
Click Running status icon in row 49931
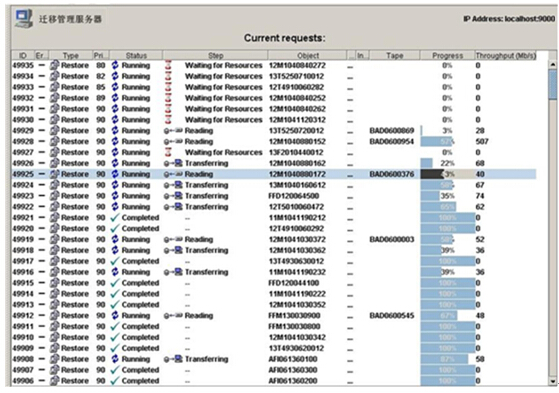click(x=115, y=109)
